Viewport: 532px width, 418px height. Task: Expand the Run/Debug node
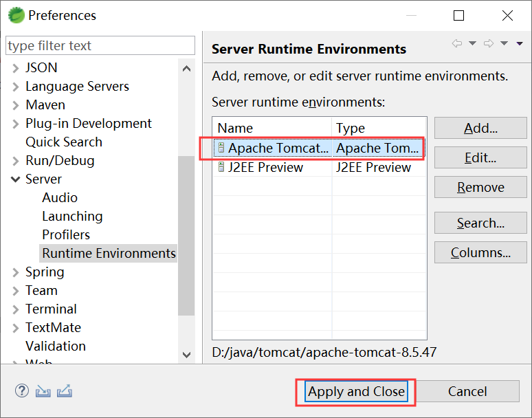[16, 161]
